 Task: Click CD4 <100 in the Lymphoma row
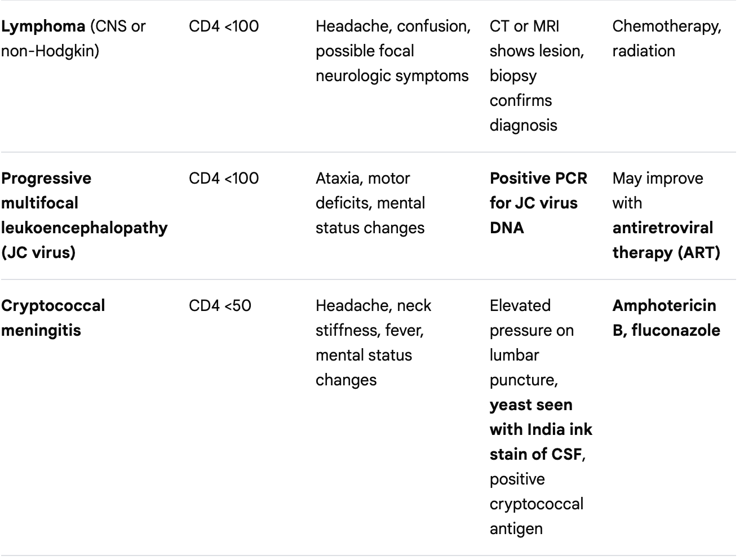(224, 26)
